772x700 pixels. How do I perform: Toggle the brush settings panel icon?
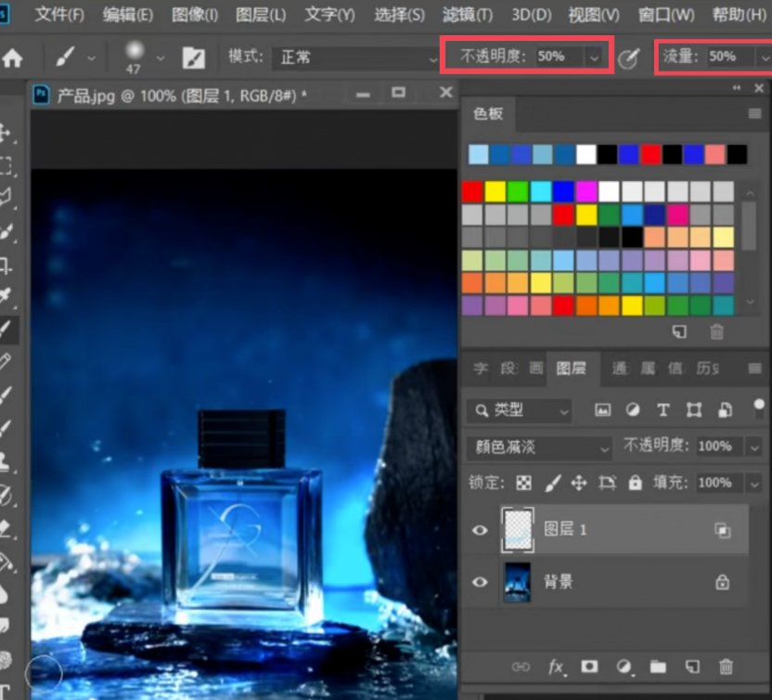coord(194,58)
